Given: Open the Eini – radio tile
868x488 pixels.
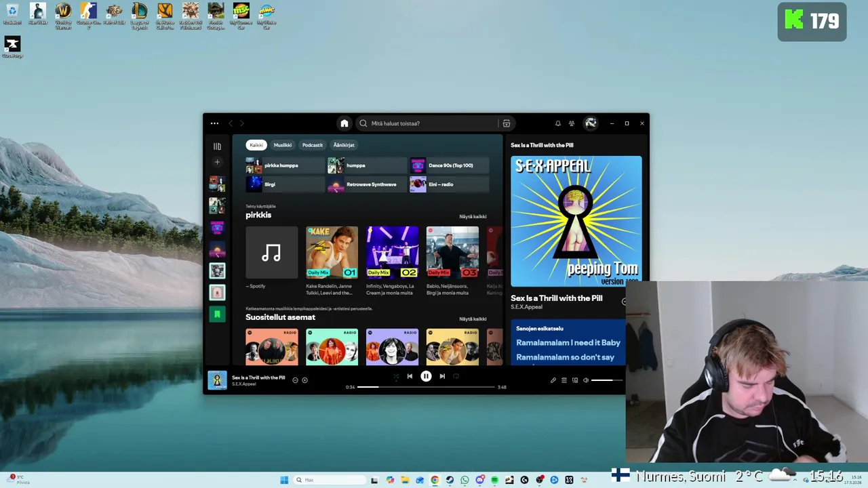Looking at the screenshot, I should [449, 184].
